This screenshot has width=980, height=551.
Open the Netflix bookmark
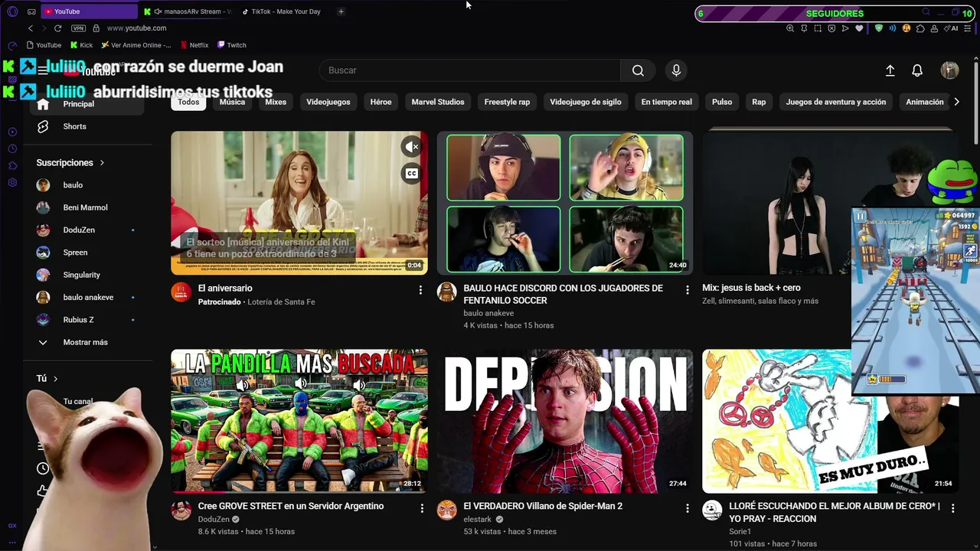(194, 45)
